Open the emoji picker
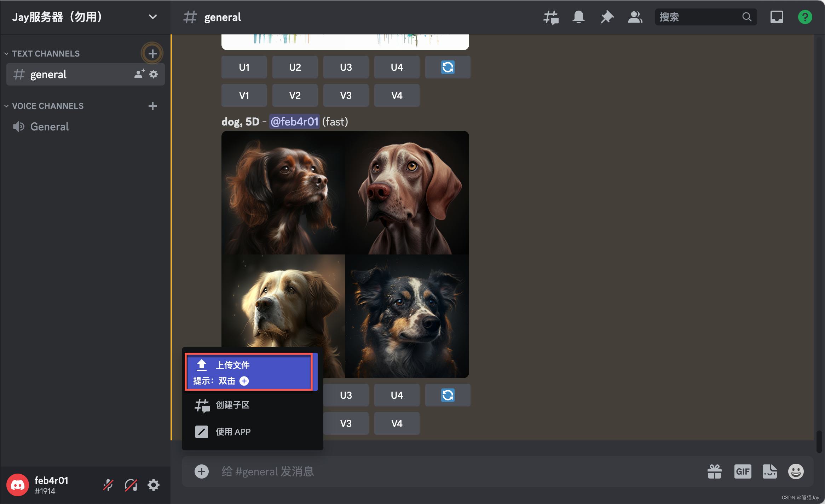 (x=796, y=471)
